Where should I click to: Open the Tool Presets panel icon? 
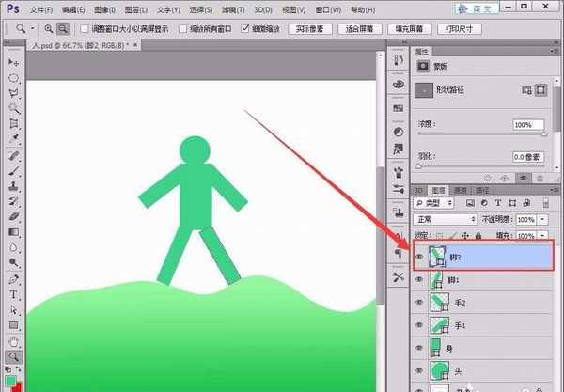[x=399, y=277]
